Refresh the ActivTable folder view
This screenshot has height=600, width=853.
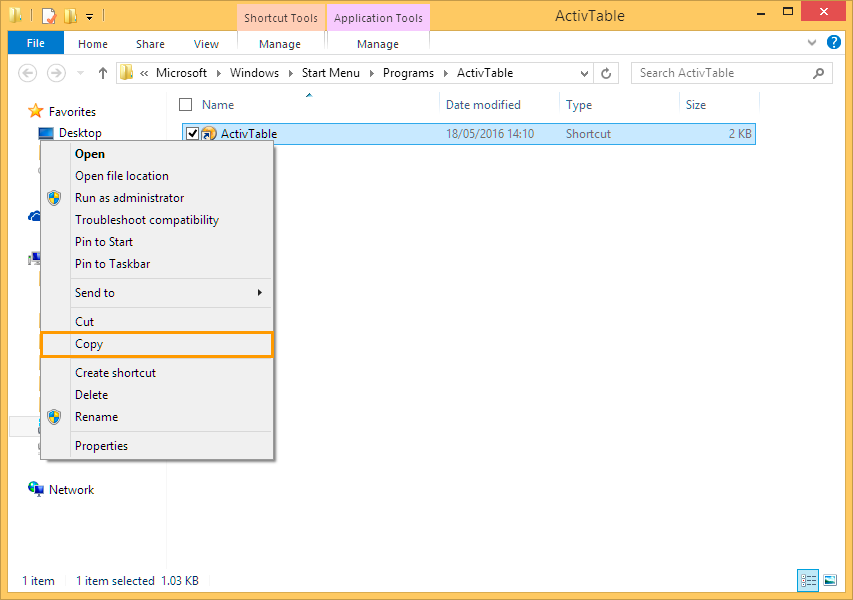pos(606,73)
